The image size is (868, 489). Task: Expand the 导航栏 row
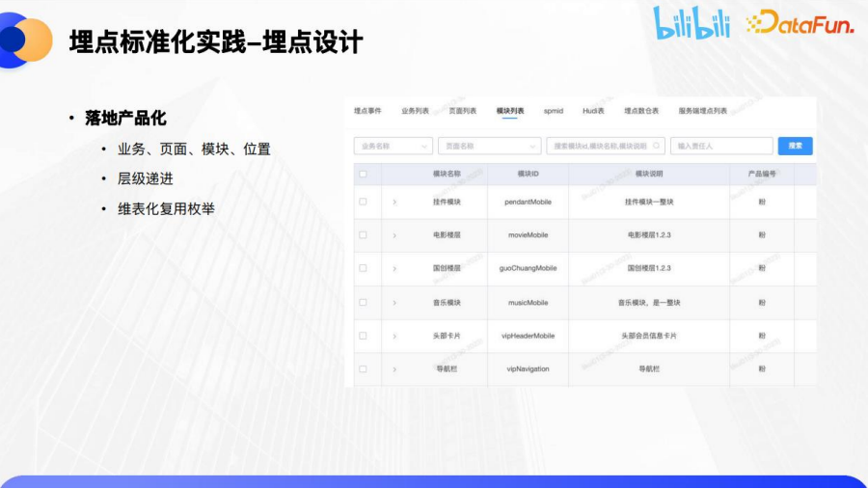(x=394, y=369)
